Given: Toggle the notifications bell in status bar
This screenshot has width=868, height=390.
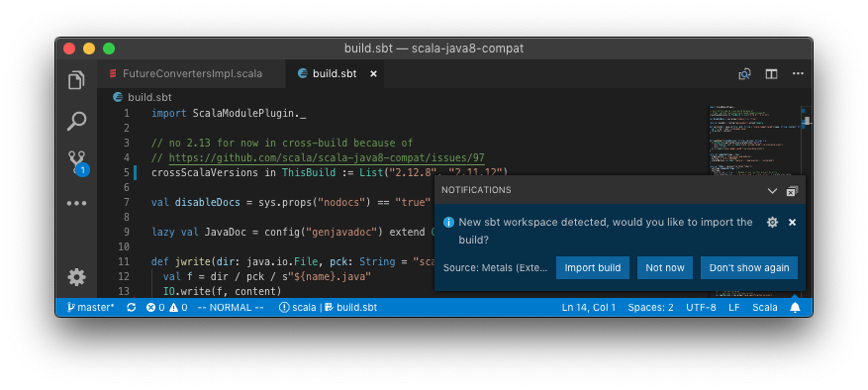Looking at the screenshot, I should coord(795,308).
